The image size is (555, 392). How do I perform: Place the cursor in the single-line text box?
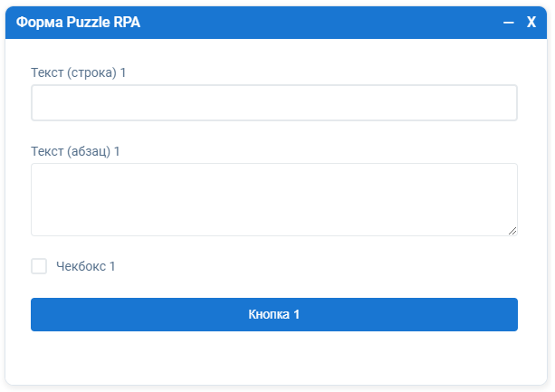click(273, 103)
